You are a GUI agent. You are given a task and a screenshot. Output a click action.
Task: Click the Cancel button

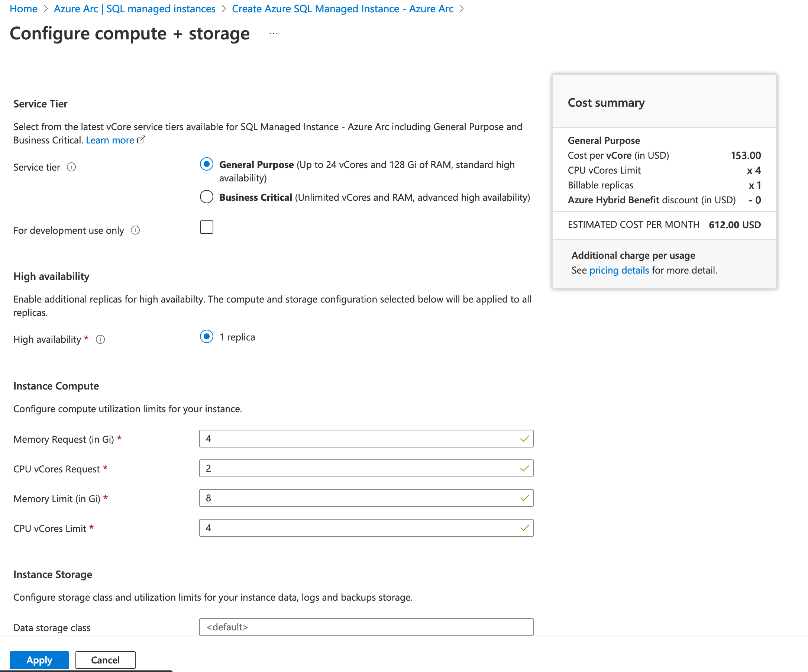[106, 660]
